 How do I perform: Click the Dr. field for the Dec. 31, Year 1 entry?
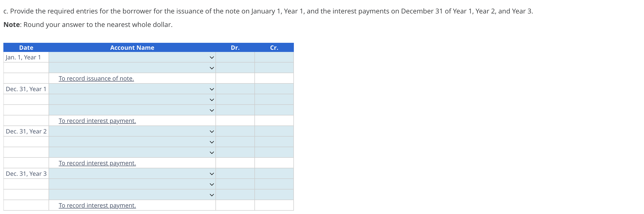pos(235,89)
